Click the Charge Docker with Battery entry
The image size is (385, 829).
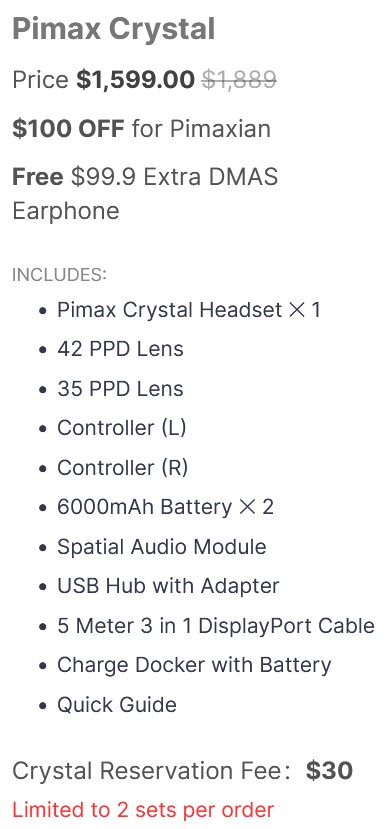[x=194, y=666]
